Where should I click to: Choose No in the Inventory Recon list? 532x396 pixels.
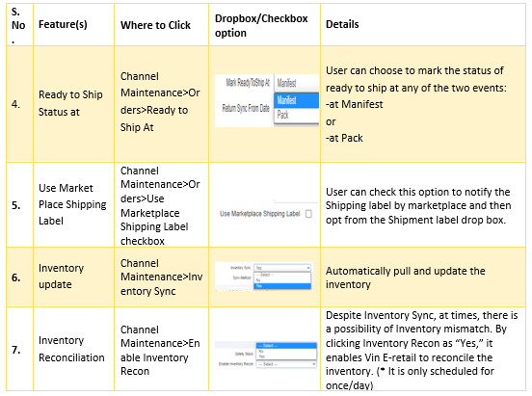click(286, 352)
